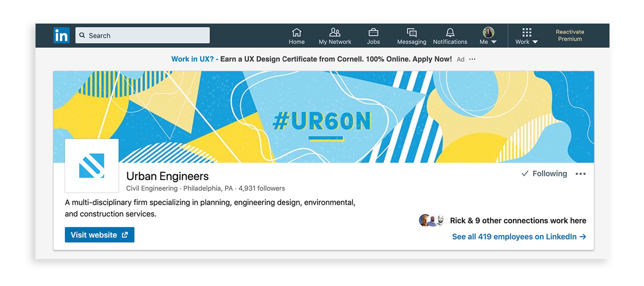The image size is (644, 286).
Task: Click the Urban Engineers company name
Action: pyautogui.click(x=167, y=176)
